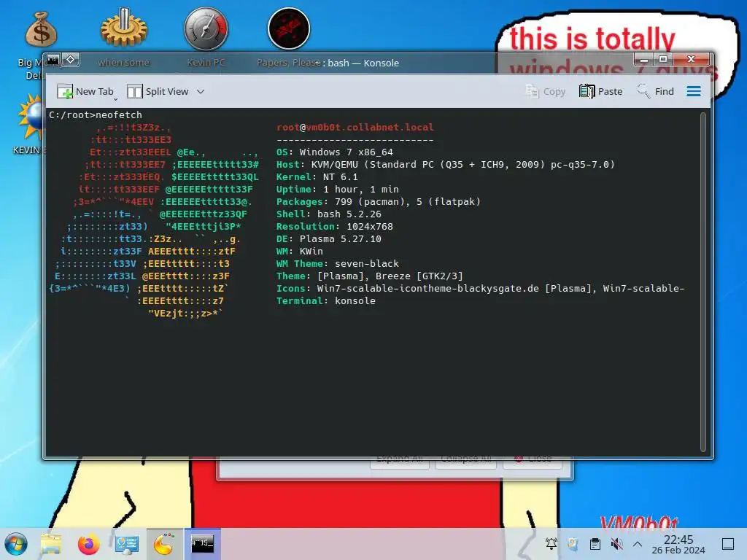The width and height of the screenshot is (747, 560).
Task: Open the Konsole window menu icon
Action: click(x=53, y=60)
